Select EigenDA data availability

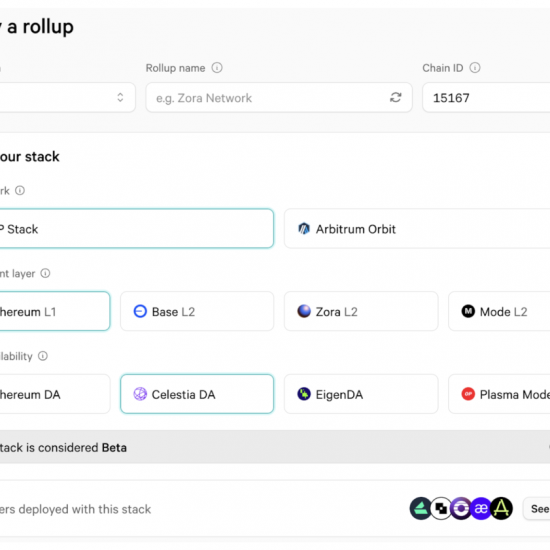click(x=361, y=394)
